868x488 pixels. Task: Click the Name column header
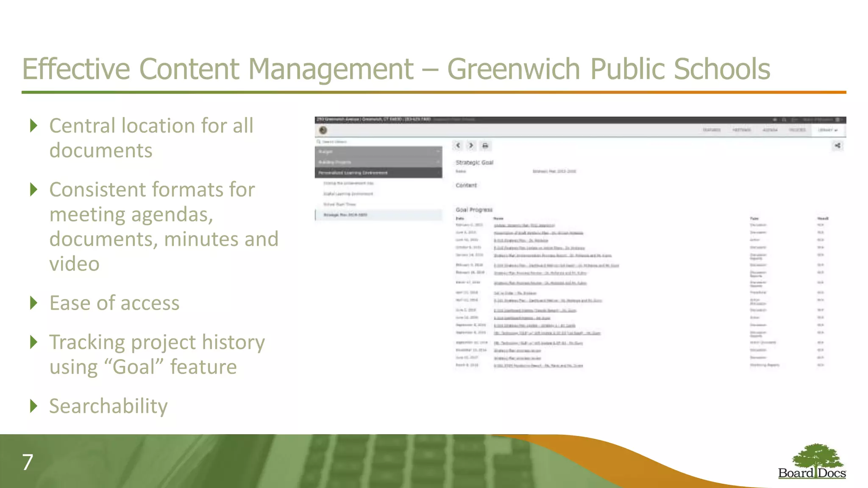click(x=498, y=219)
